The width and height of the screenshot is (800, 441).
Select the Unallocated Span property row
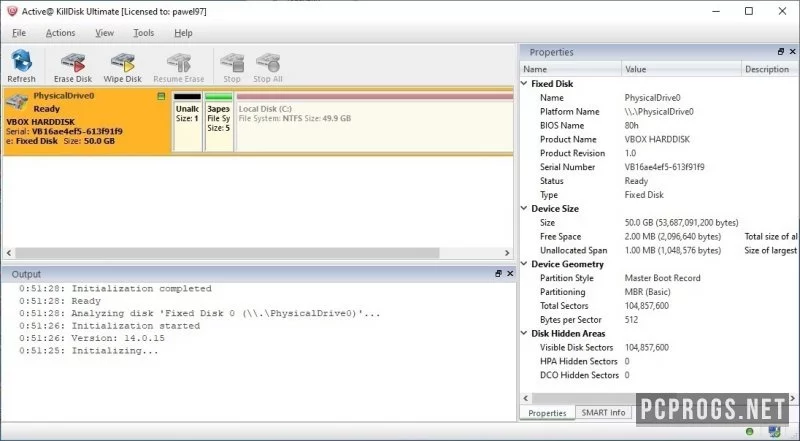tap(658, 250)
